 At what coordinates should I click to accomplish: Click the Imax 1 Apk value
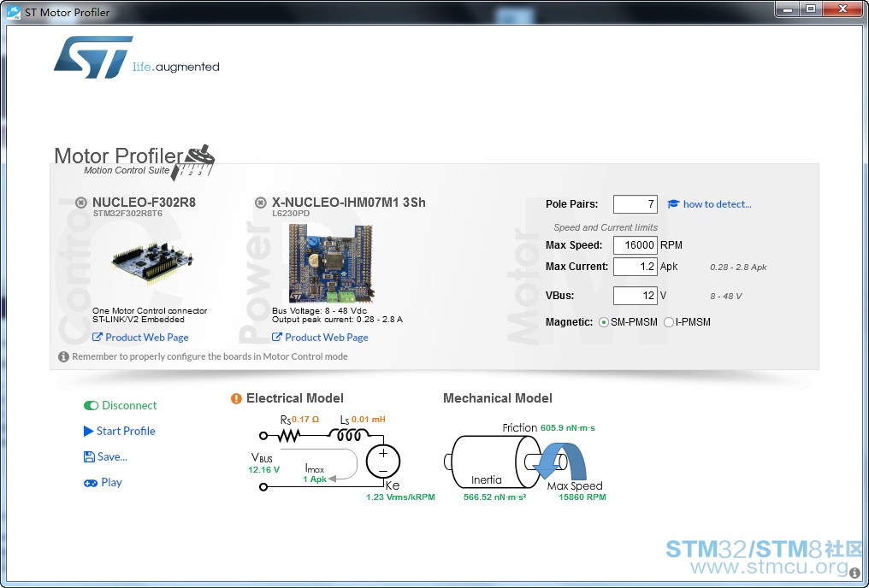[x=315, y=479]
